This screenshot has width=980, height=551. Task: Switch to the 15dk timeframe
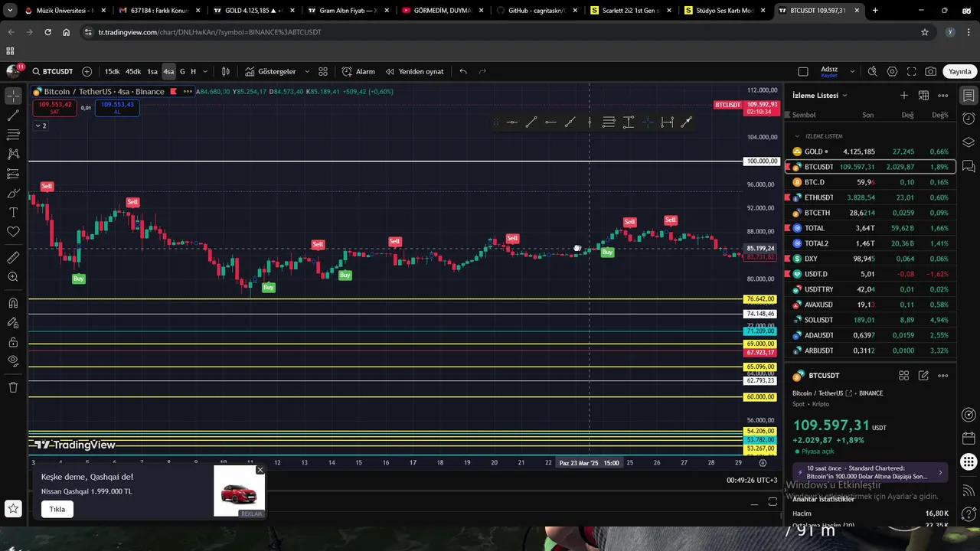(112, 71)
